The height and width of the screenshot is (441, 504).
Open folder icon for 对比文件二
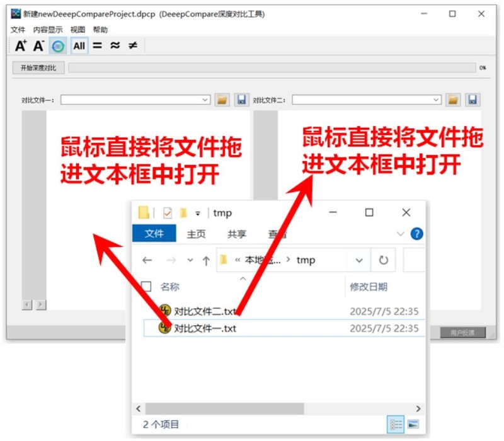pyautogui.click(x=453, y=100)
